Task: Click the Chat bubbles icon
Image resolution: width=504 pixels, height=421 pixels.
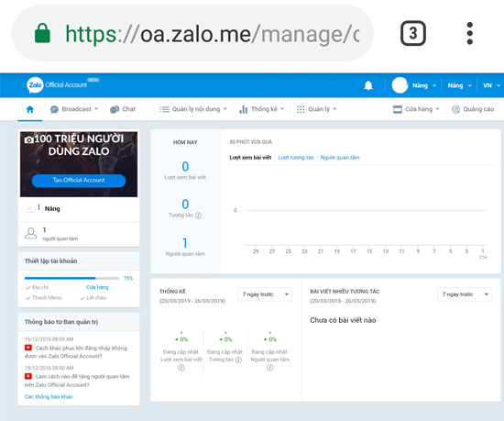Action: pyautogui.click(x=115, y=109)
